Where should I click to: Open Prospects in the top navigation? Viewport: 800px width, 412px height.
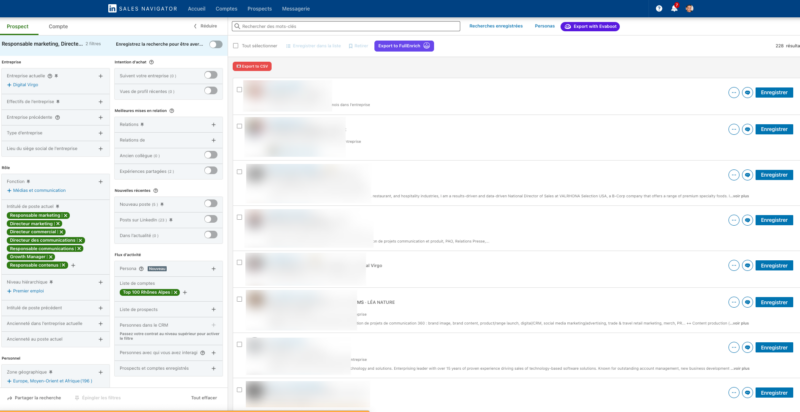tap(260, 9)
